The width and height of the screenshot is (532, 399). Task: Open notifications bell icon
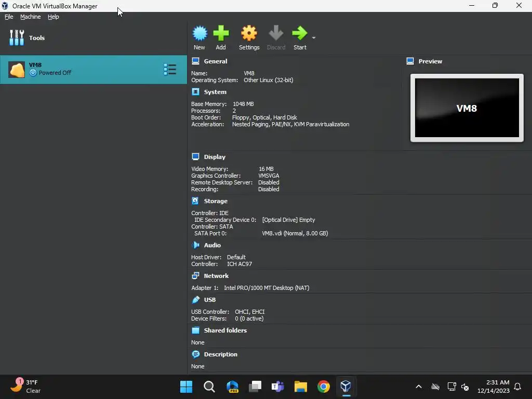coord(518,387)
